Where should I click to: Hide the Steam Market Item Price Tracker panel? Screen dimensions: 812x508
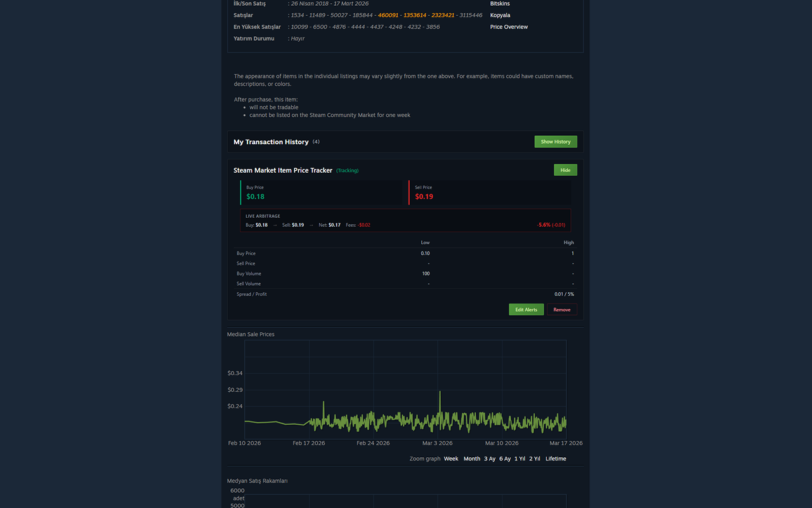click(x=565, y=170)
